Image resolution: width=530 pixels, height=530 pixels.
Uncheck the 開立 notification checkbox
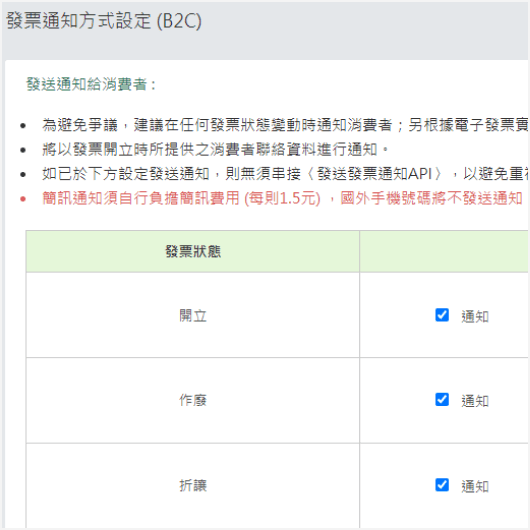click(x=442, y=315)
